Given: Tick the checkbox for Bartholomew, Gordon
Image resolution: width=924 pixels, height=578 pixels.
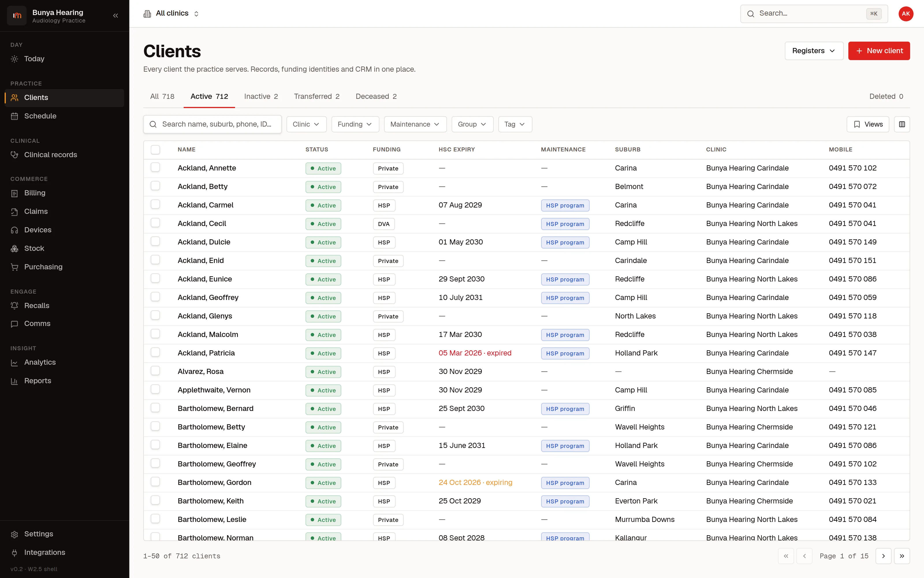Looking at the screenshot, I should tap(155, 482).
